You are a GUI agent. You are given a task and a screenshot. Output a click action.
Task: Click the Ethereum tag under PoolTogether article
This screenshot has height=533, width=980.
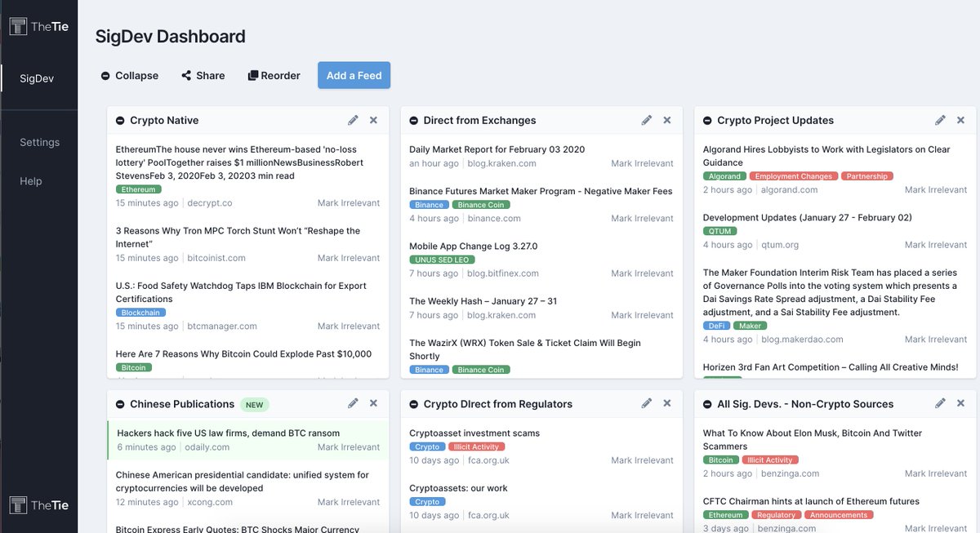click(x=138, y=189)
